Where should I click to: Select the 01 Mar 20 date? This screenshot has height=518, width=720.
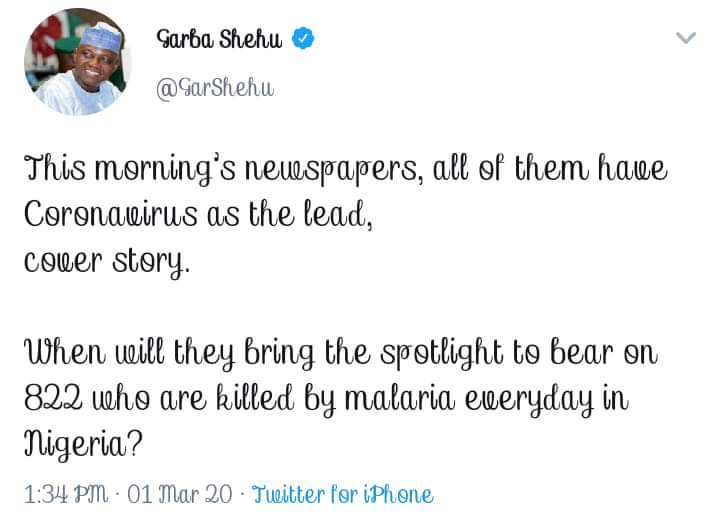(180, 495)
